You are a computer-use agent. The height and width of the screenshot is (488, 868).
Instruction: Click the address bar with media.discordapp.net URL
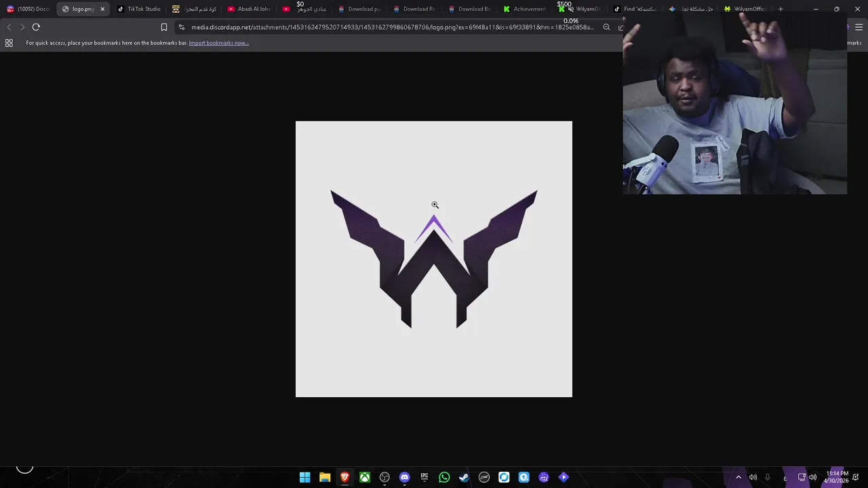[392, 27]
